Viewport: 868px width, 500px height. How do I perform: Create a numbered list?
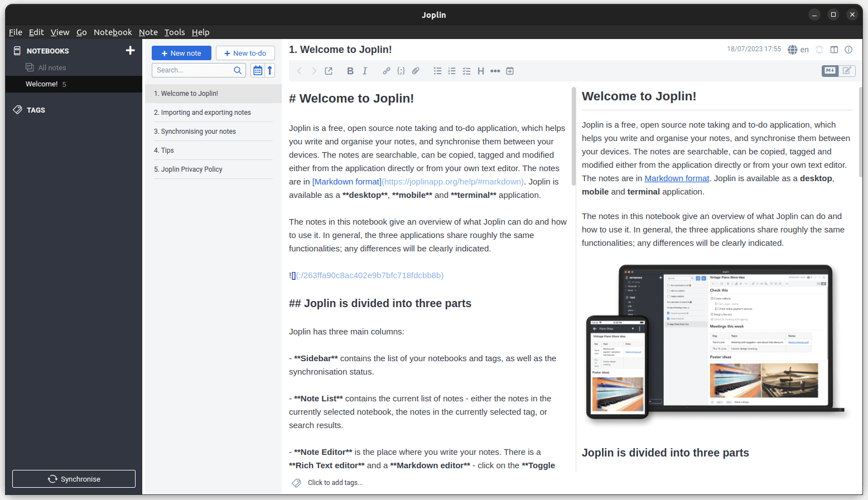click(452, 71)
